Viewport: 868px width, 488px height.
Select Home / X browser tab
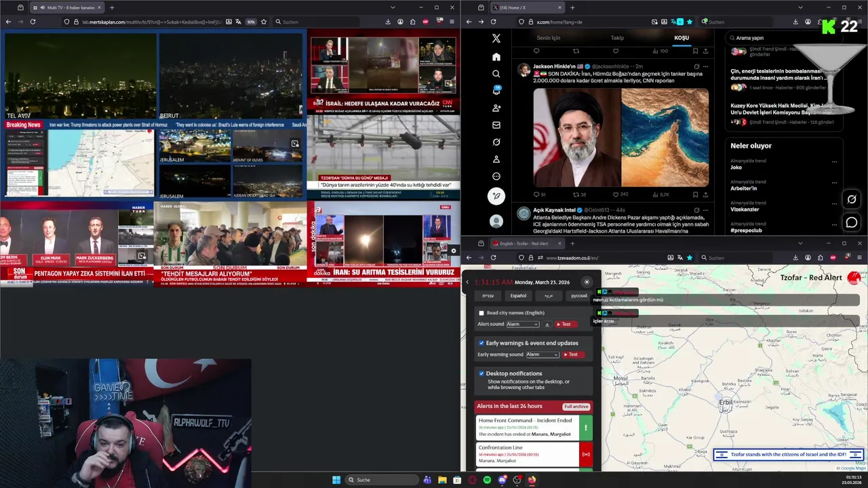(526, 7)
